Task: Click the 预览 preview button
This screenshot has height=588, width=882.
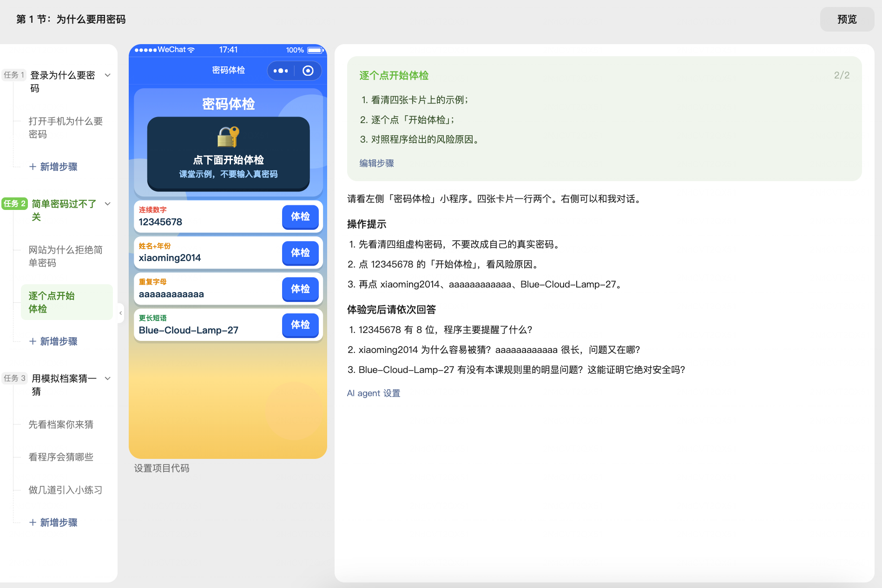Action: [x=847, y=19]
